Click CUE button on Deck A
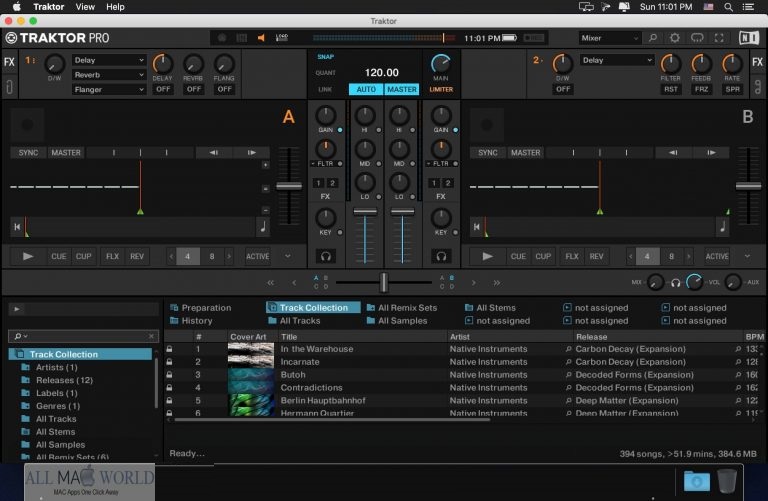The width and height of the screenshot is (768, 501). pyautogui.click(x=59, y=256)
